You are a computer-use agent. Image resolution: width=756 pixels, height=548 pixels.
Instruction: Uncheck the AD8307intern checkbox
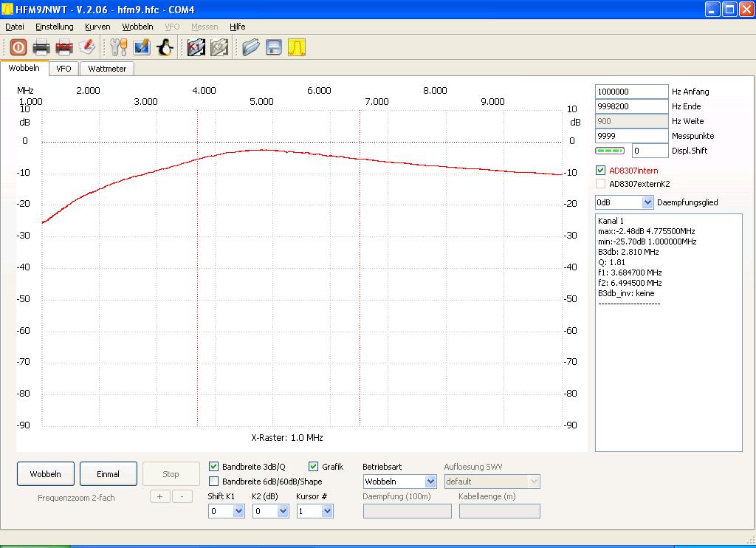point(601,171)
